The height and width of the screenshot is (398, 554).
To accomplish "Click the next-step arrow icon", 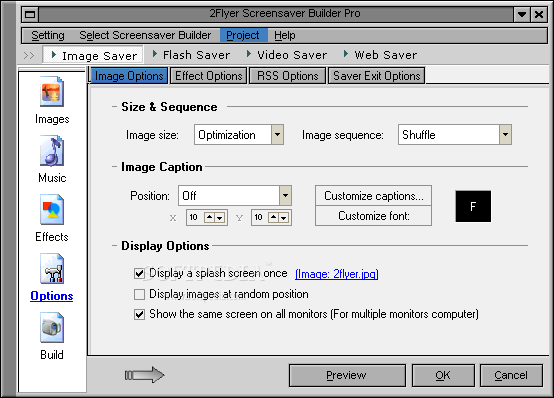I will [x=145, y=375].
